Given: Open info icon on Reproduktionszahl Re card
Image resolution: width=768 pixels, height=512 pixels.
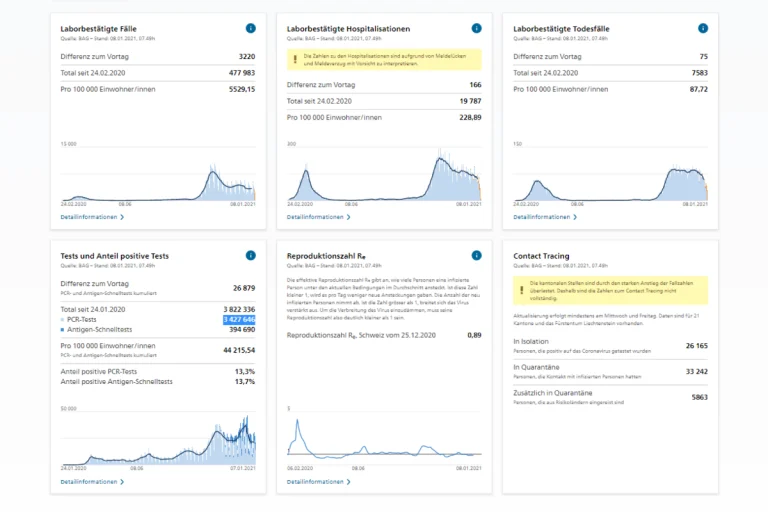Looking at the screenshot, I should point(476,255).
